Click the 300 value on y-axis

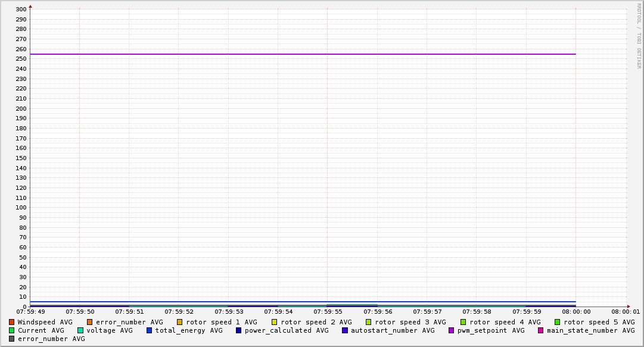[21, 10]
